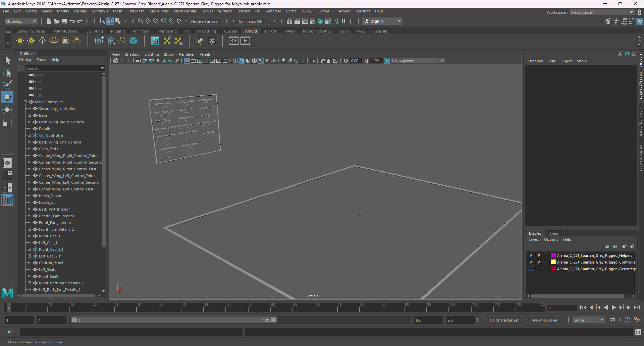The image size is (644, 346).
Task: Toggle playback P for Rigged_Geometry layer
Action: 539,269
